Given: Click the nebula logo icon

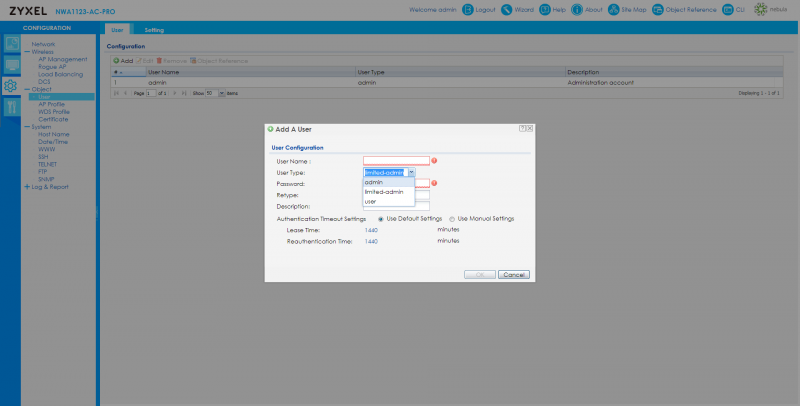Looking at the screenshot, I should pyautogui.click(x=761, y=10).
